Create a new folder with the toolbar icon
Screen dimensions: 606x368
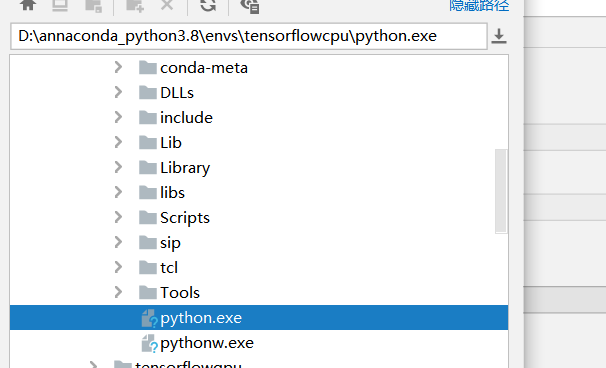coord(135,5)
